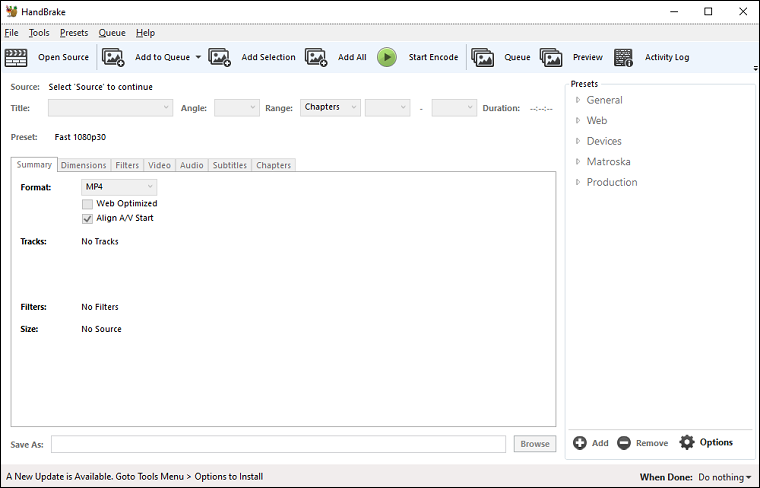Click the Start Encode label
Image resolution: width=760 pixels, height=488 pixels.
coord(433,57)
